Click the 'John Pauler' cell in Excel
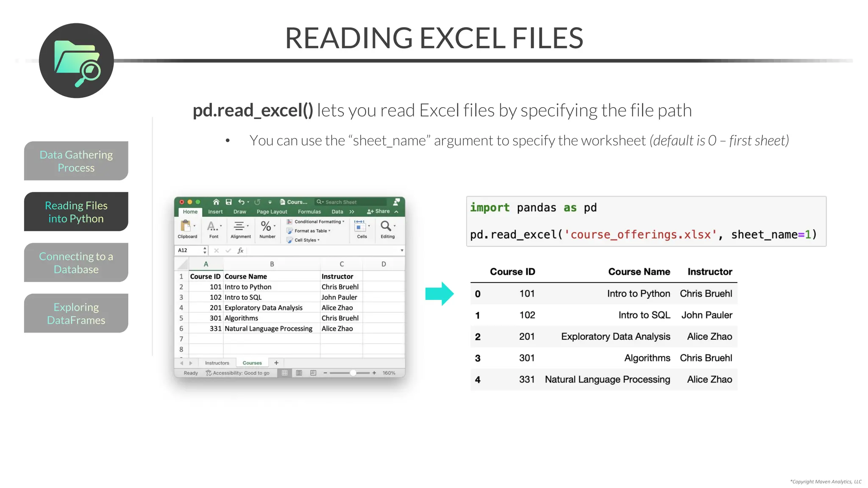The image size is (868, 488). click(x=342, y=297)
